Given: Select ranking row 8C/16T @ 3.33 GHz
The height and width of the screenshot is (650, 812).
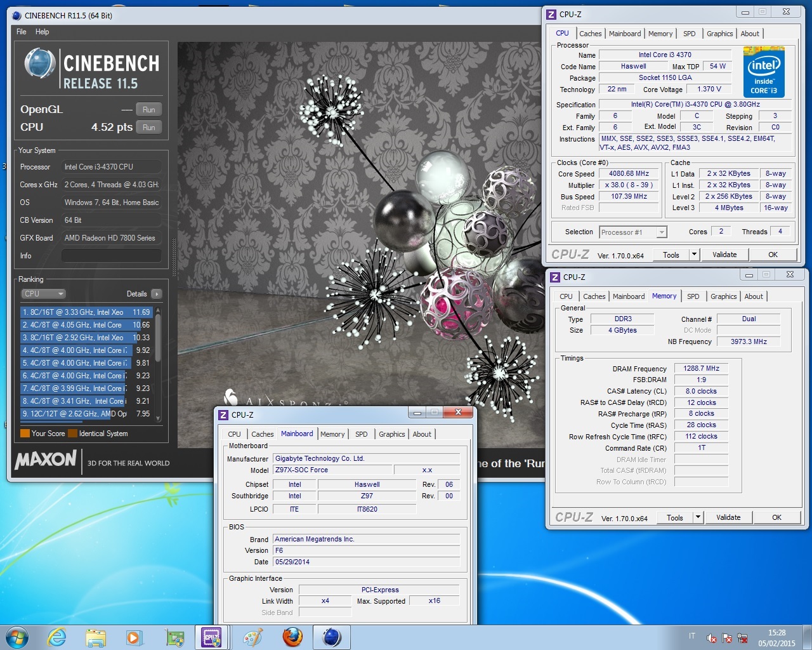Looking at the screenshot, I should click(86, 312).
